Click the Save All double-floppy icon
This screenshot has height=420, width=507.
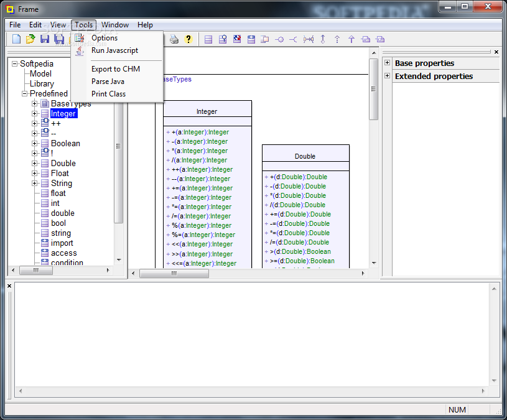pos(59,39)
